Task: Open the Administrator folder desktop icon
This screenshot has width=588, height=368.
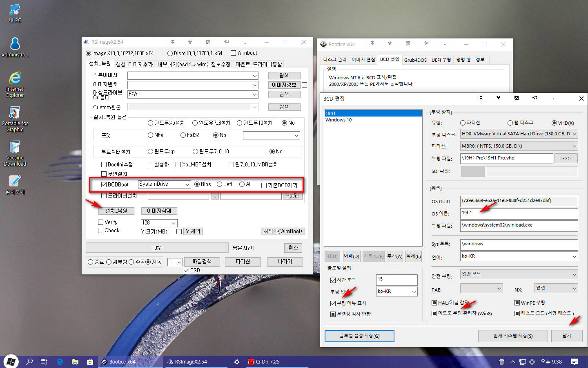Action: click(x=15, y=47)
